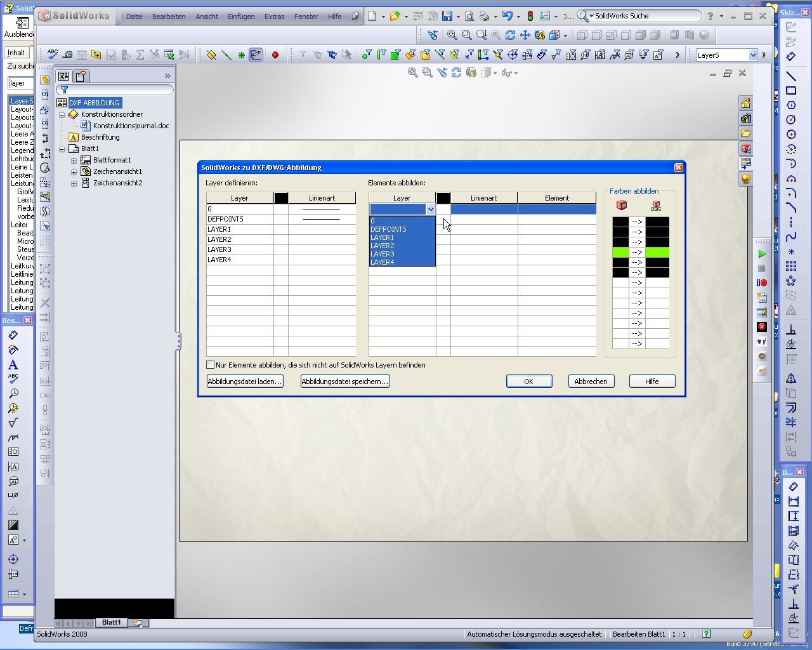Click the panel expand chevron at tree top
This screenshot has height=650, width=812.
(167, 76)
